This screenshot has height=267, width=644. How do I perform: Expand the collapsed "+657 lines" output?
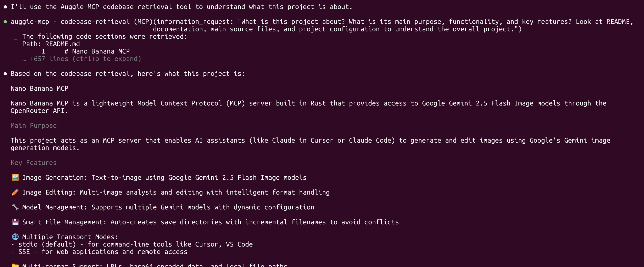pos(85,59)
